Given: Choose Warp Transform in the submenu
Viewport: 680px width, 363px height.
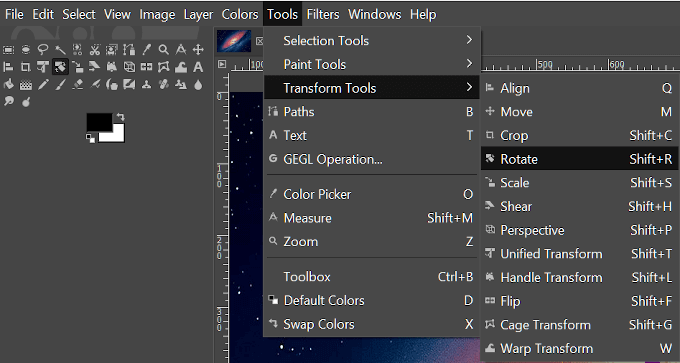Looking at the screenshot, I should pos(579,348).
